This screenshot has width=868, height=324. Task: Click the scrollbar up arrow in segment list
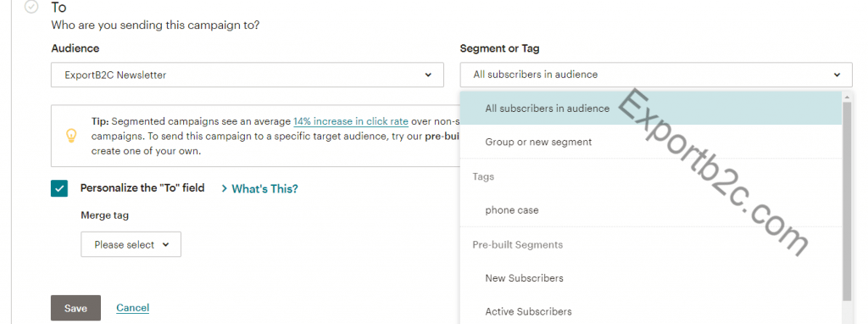coord(847,97)
